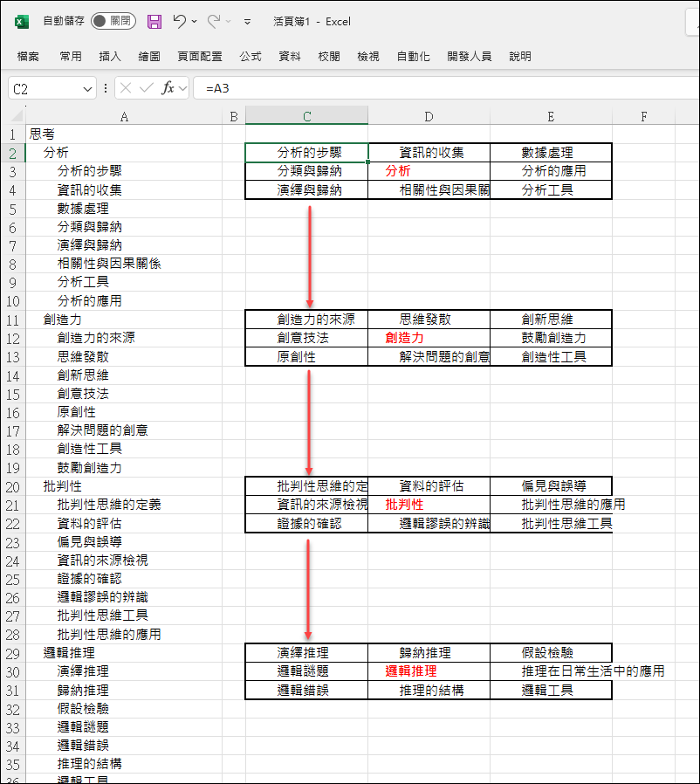Image resolution: width=700 pixels, height=784 pixels.
Task: Select column C header
Action: [307, 116]
